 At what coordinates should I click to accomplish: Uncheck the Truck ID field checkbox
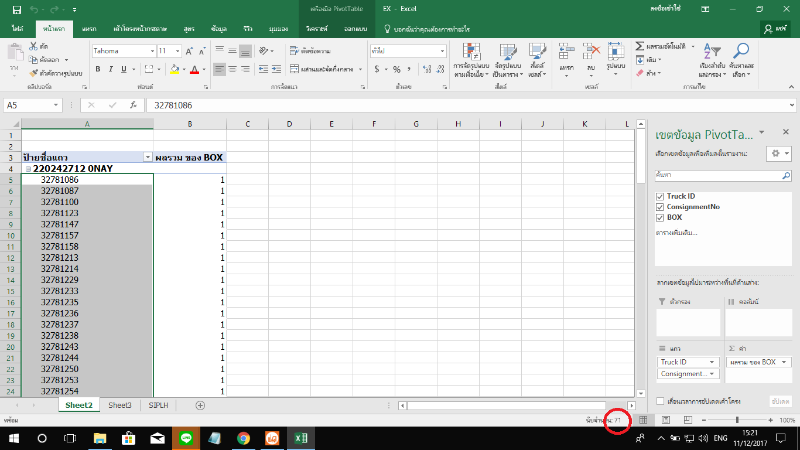(x=660, y=196)
